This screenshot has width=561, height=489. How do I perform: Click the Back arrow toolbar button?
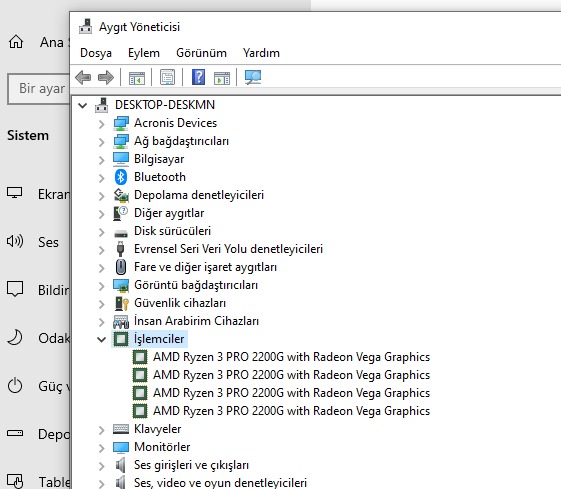(x=83, y=77)
